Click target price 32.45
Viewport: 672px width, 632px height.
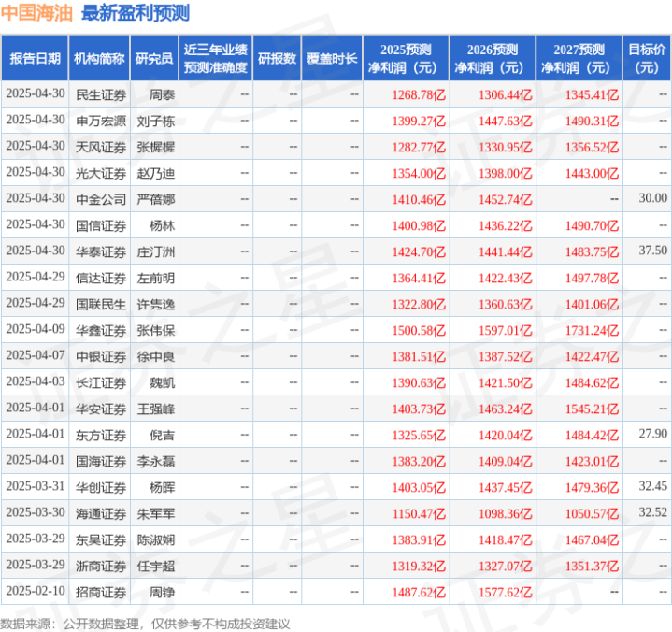click(652, 486)
